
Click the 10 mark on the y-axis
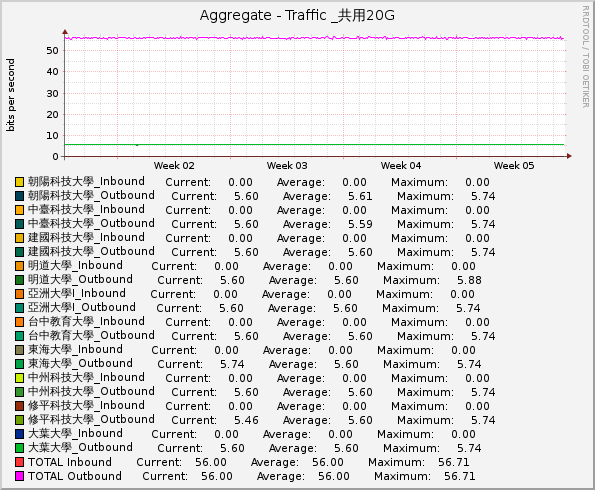(x=52, y=135)
